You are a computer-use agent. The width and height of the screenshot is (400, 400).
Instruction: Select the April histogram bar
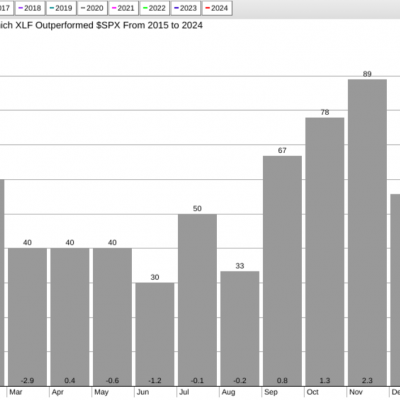click(x=70, y=317)
